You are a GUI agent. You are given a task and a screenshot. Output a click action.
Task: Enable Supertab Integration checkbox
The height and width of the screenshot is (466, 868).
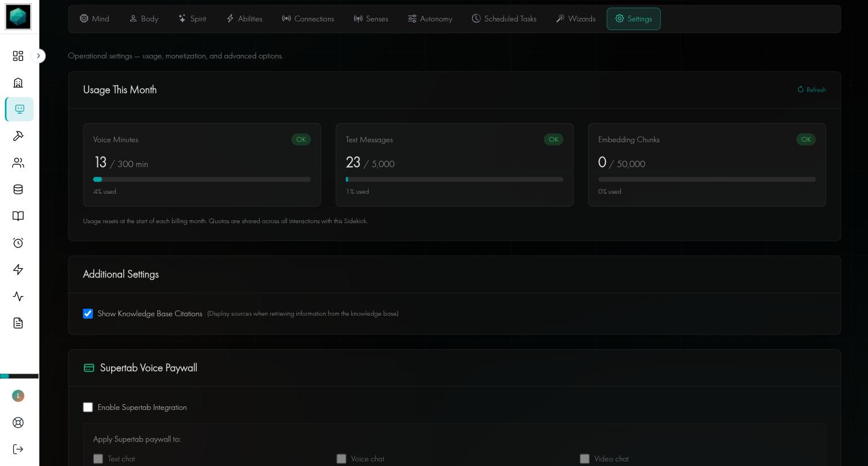[88, 407]
